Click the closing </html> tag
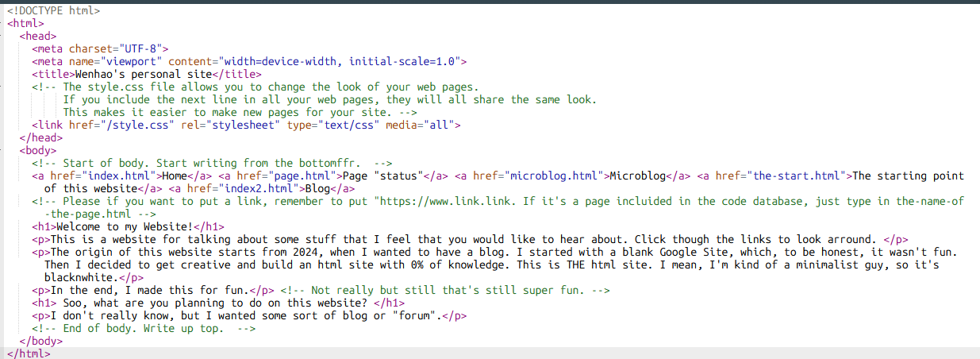980x359 pixels. pyautogui.click(x=28, y=353)
